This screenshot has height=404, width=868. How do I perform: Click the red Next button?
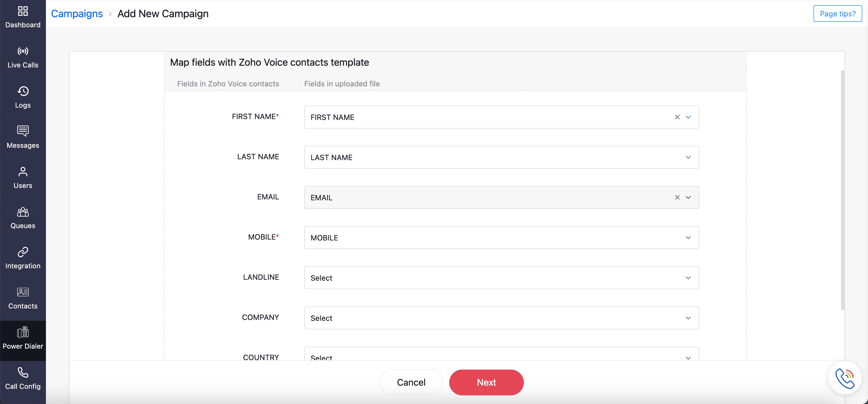[486, 382]
